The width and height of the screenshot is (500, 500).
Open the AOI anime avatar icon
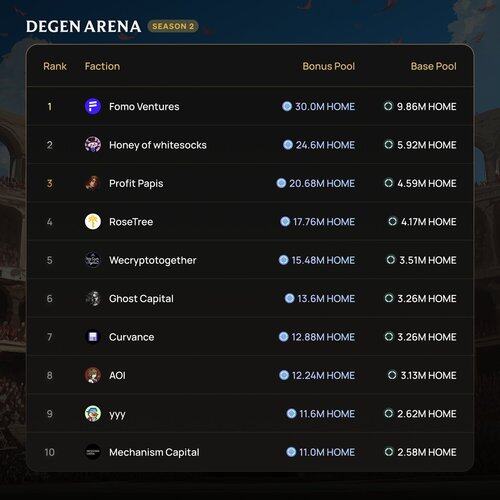click(x=93, y=375)
